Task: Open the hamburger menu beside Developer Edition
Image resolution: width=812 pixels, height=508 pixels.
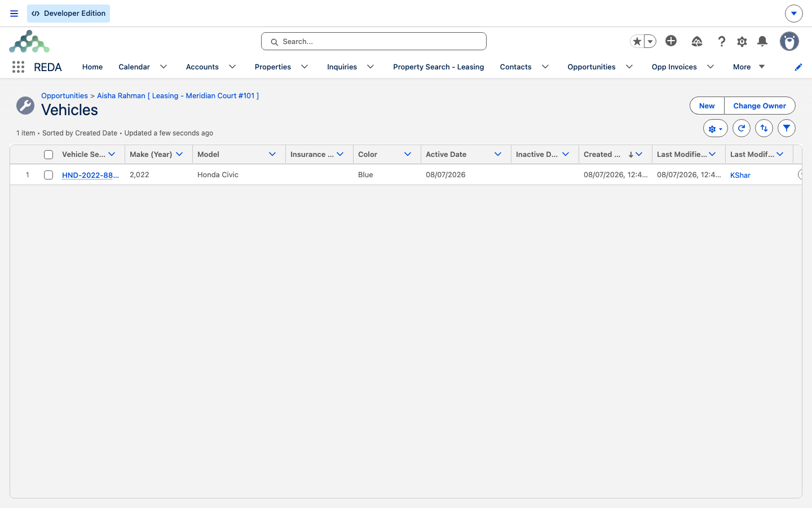Action: click(x=14, y=14)
